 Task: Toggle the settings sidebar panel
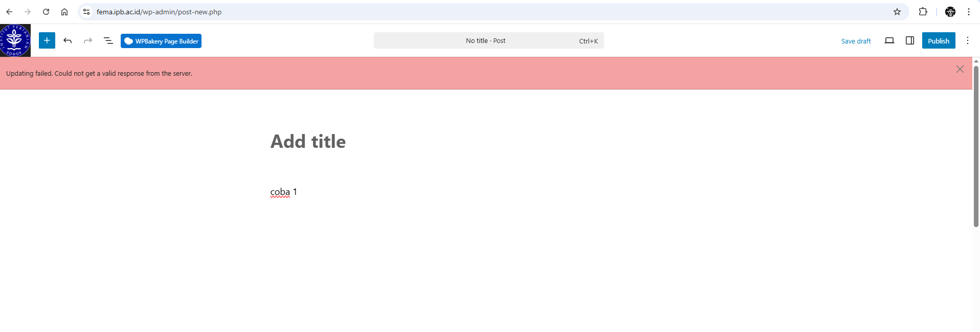[x=910, y=40]
